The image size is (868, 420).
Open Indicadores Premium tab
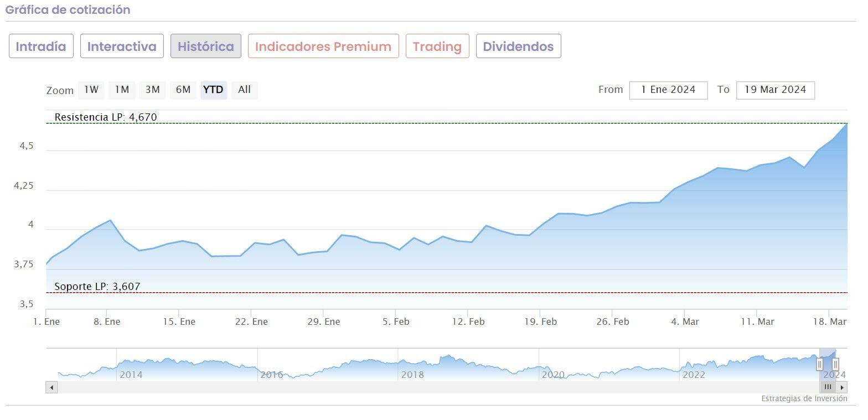323,46
